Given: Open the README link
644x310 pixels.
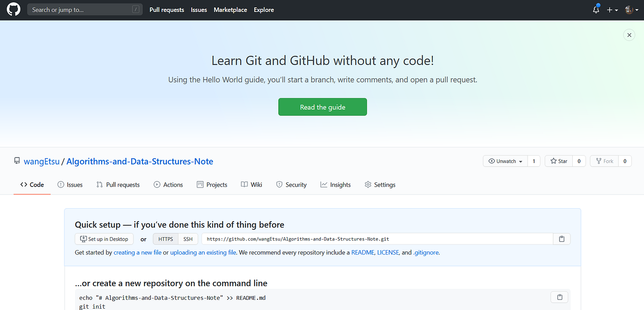Looking at the screenshot, I should coord(363,252).
